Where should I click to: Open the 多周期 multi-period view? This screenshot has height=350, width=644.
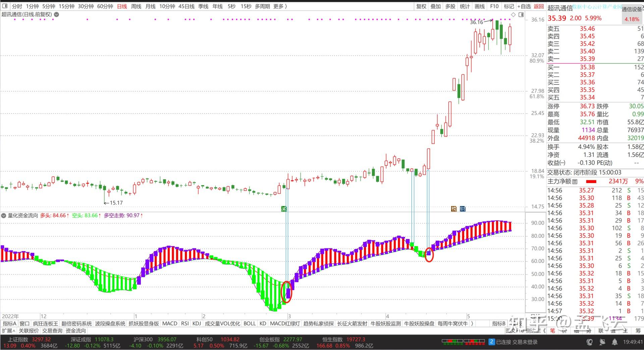click(262, 6)
